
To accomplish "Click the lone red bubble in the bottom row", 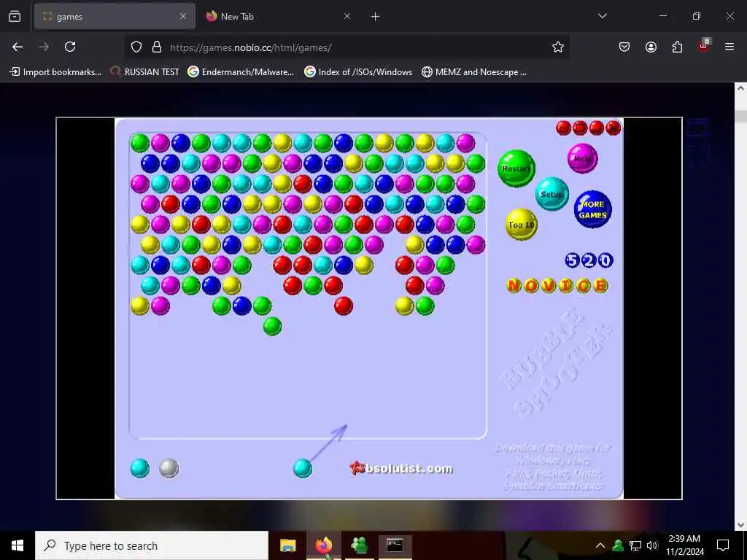I will pyautogui.click(x=344, y=306).
